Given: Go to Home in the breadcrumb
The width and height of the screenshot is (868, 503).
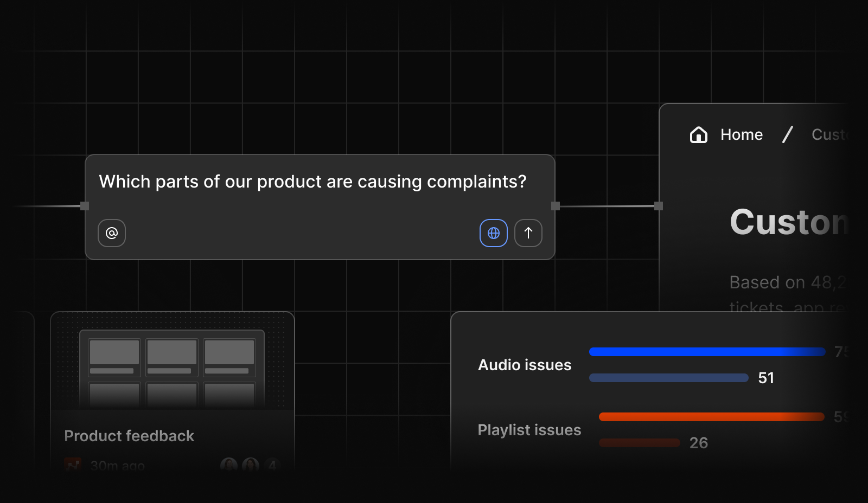Looking at the screenshot, I should [741, 134].
